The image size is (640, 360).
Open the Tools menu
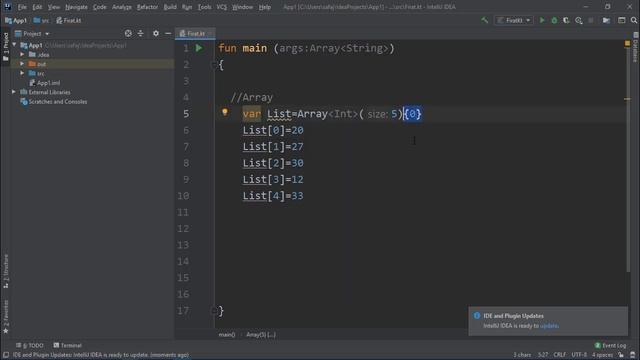click(204, 7)
